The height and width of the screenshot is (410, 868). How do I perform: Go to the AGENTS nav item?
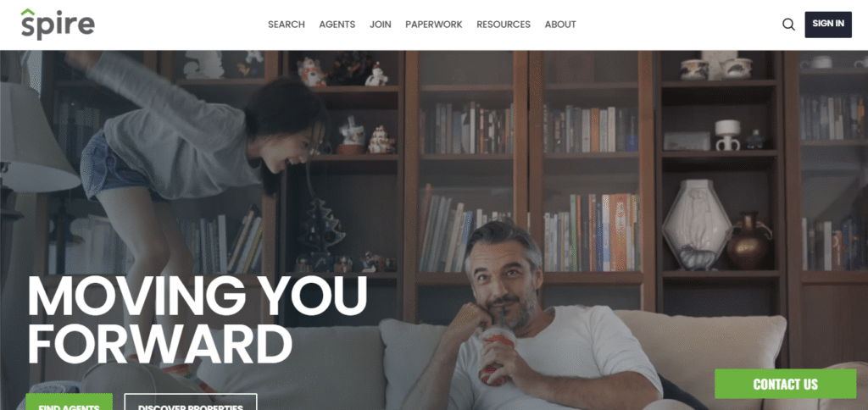[x=337, y=25]
